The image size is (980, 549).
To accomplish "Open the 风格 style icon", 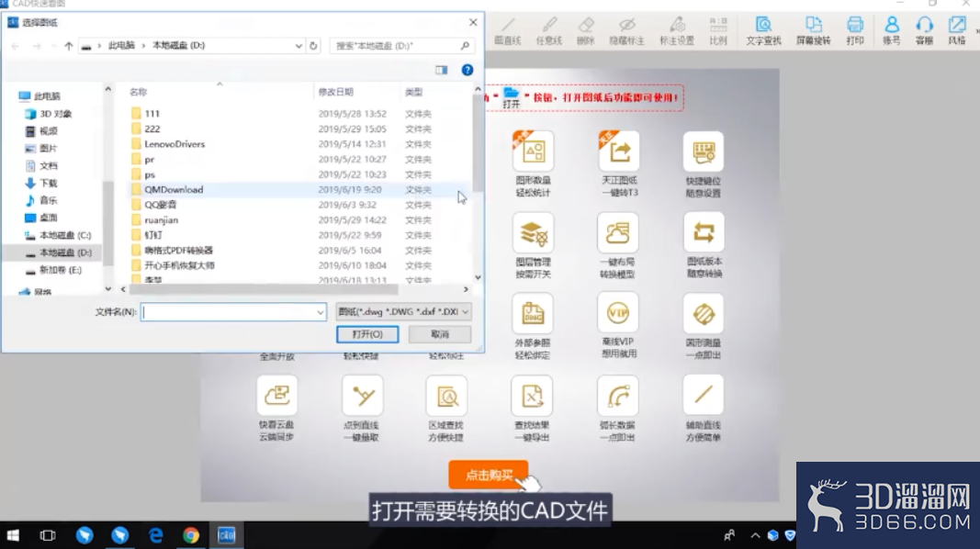I will click(957, 31).
